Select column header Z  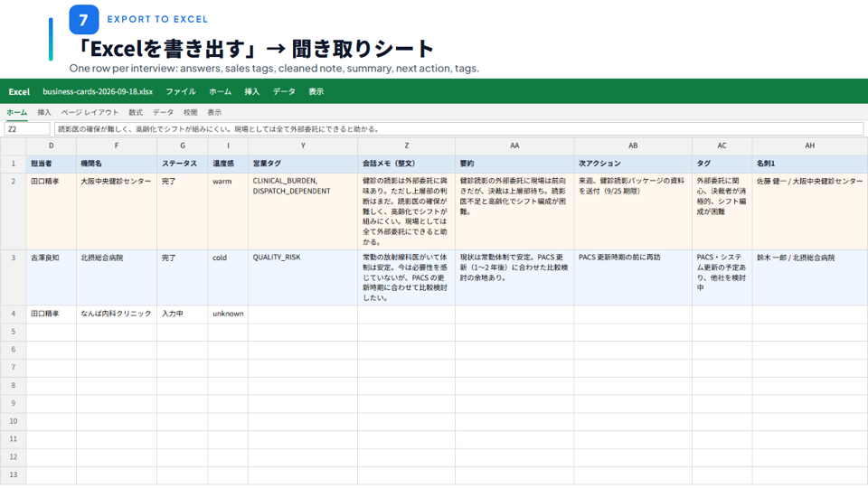(x=406, y=146)
